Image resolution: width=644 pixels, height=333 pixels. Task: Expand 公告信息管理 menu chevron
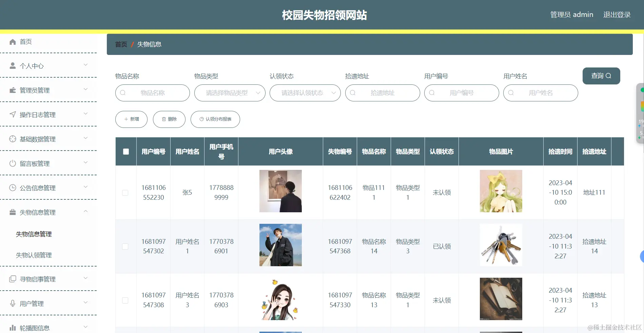click(x=86, y=187)
